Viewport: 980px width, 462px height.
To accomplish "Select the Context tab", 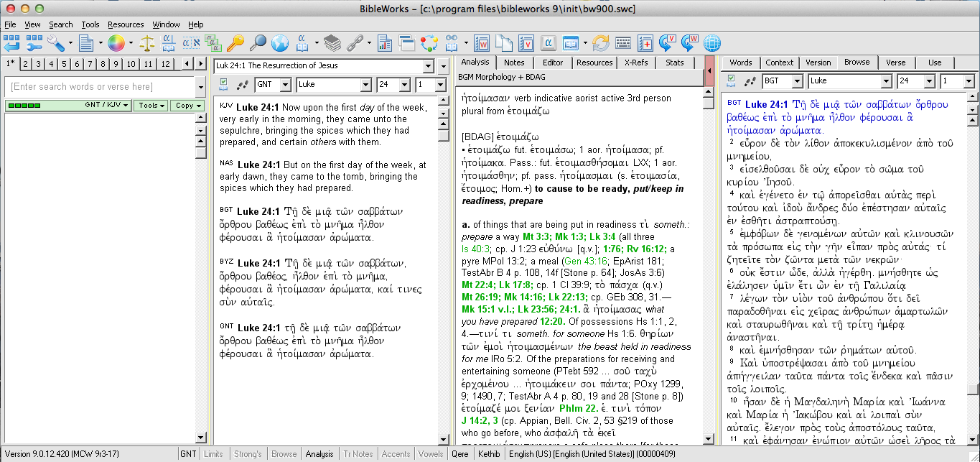I will tap(780, 63).
